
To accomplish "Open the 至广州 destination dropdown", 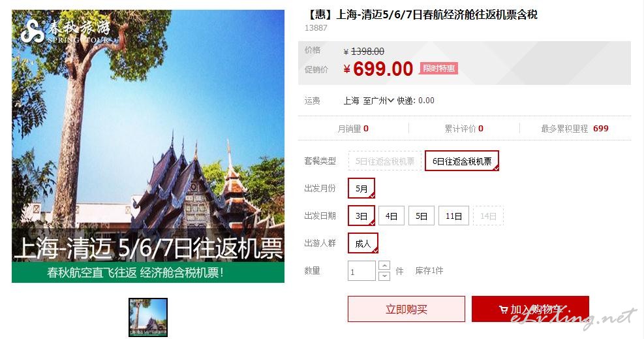I will 378,101.
